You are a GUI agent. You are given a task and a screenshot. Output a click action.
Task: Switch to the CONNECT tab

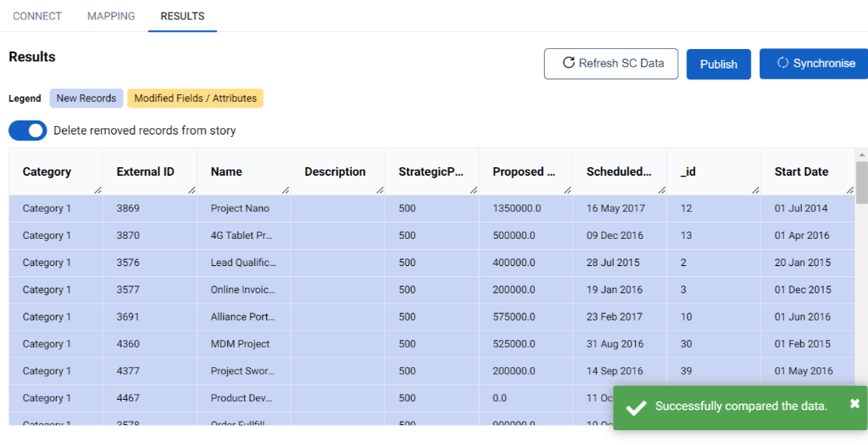tap(37, 16)
